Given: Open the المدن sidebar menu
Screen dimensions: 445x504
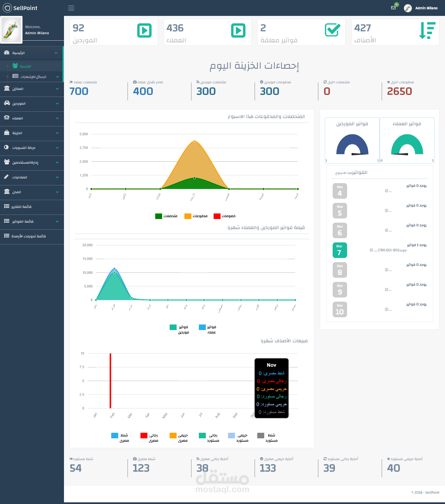Looking at the screenshot, I should (x=32, y=192).
